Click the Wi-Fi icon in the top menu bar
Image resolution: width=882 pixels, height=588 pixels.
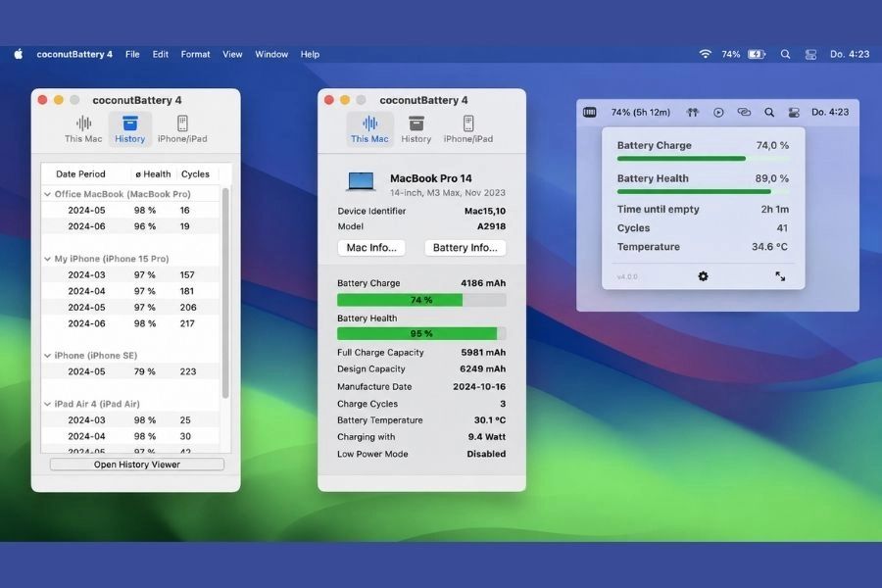[x=705, y=54]
